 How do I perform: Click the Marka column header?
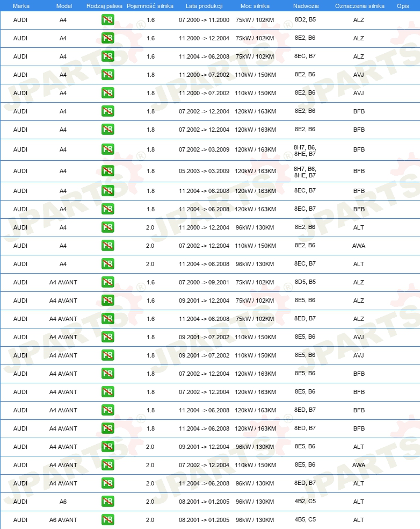[21, 6]
